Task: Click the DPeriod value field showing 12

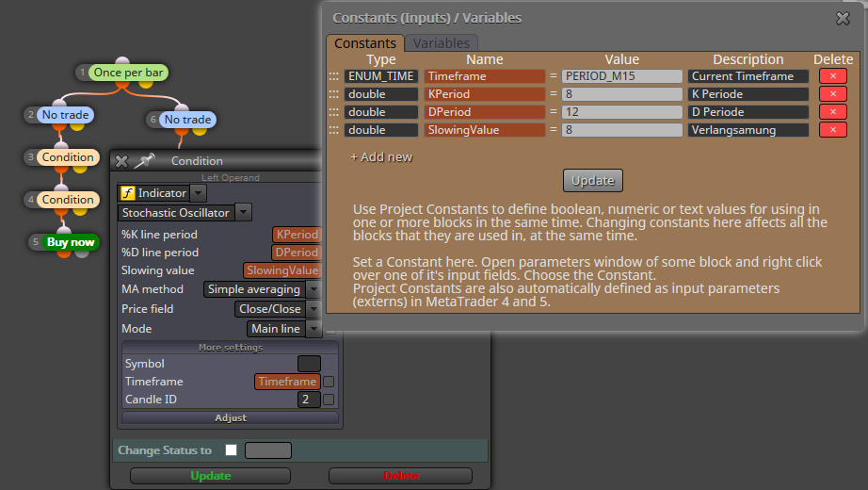Action: pyautogui.click(x=622, y=111)
